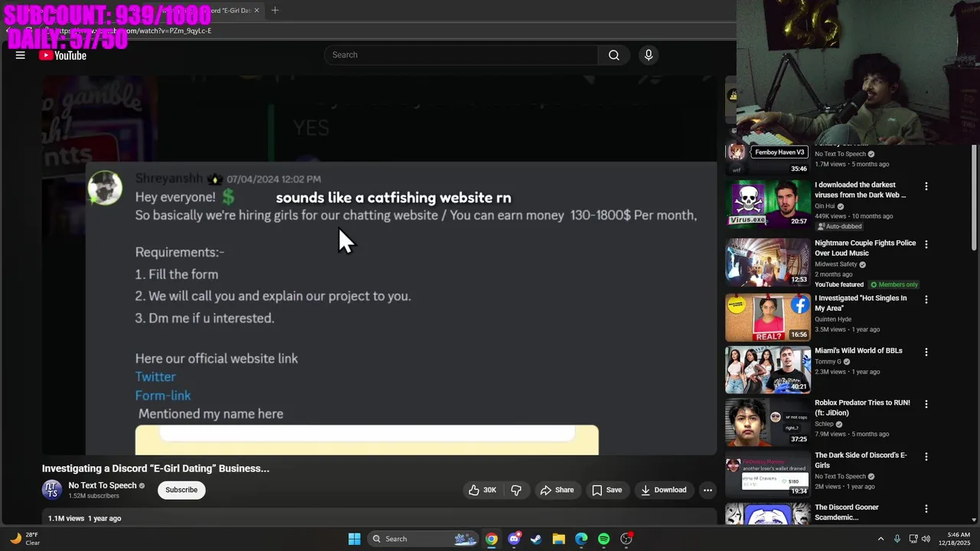
Task: Click the YouTube logo home link
Action: (x=63, y=55)
